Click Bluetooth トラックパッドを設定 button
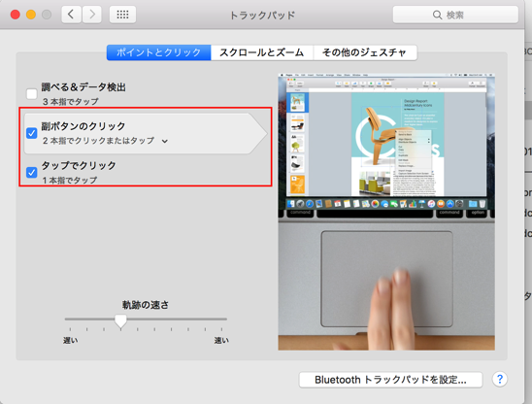The height and width of the screenshot is (404, 532). 390,380
